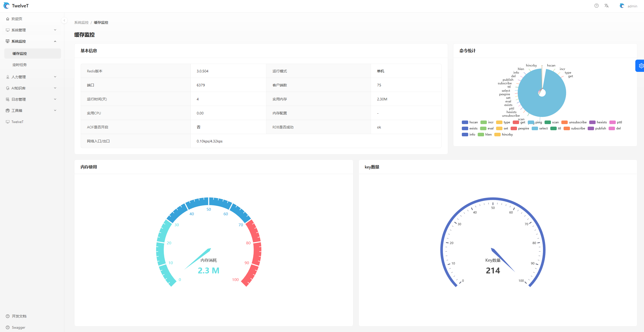Click the question icon beside 开发文档
This screenshot has width=644, height=332.
(x=8, y=316)
